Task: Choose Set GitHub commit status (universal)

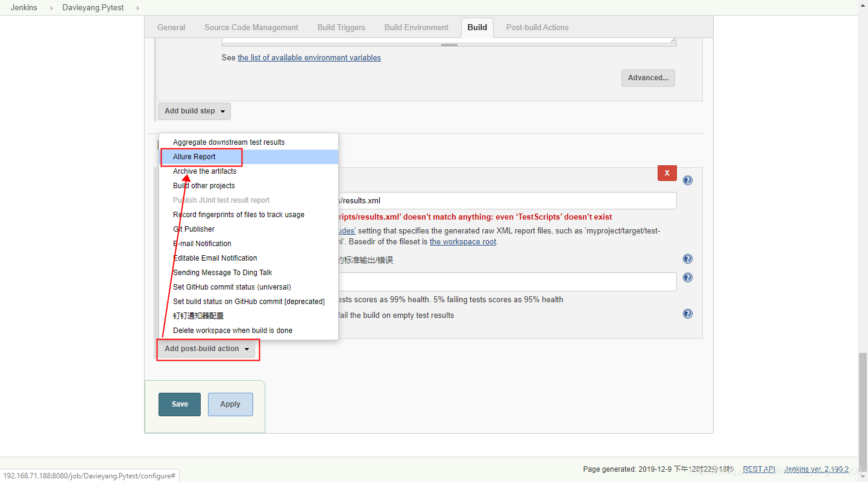Action: point(248,287)
